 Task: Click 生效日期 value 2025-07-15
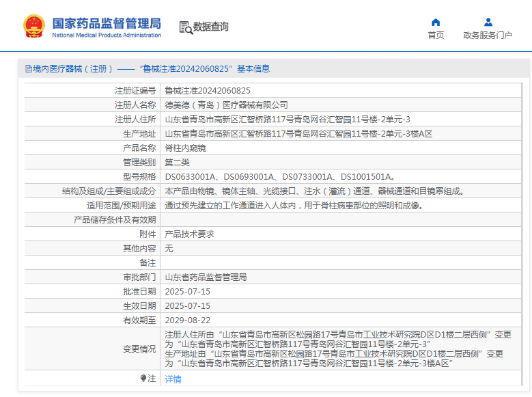(x=188, y=306)
